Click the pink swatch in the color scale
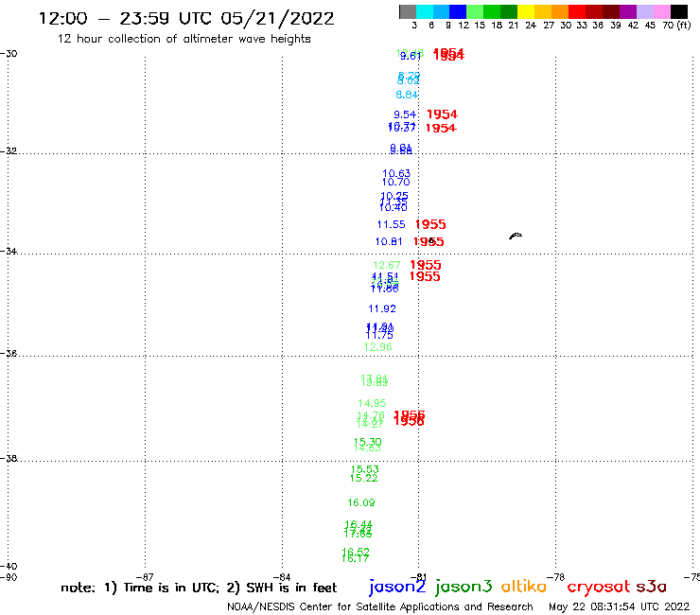The width and height of the screenshot is (700, 615). [661, 11]
